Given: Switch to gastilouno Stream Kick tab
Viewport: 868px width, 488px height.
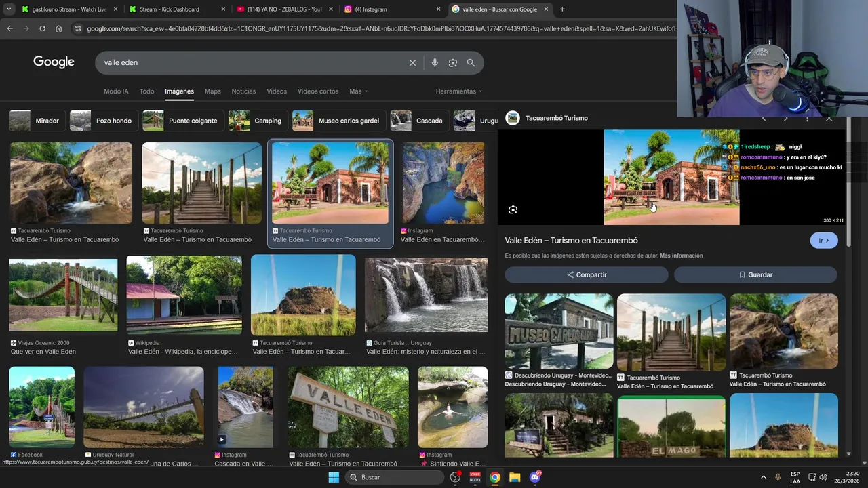Looking at the screenshot, I should point(69,9).
